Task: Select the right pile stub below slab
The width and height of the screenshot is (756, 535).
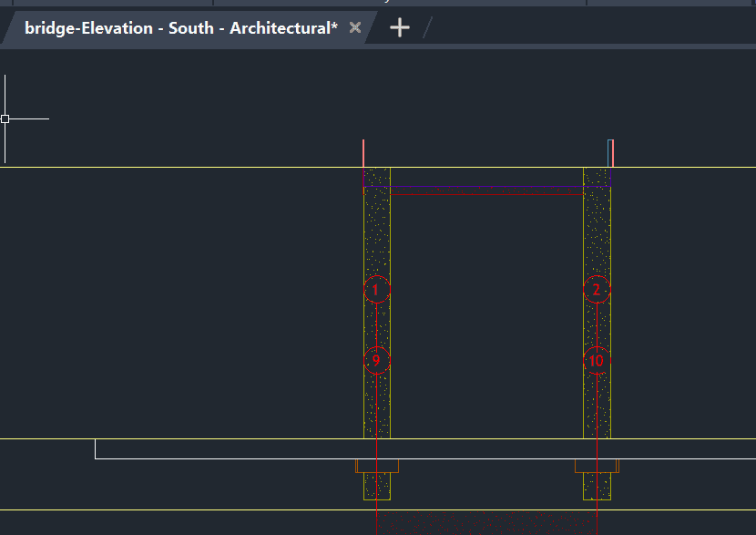Action: coord(597,487)
